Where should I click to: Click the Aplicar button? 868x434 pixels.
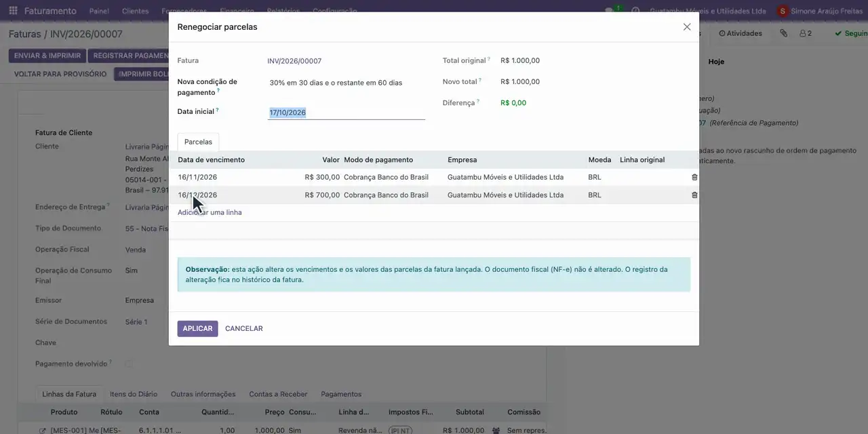click(198, 329)
